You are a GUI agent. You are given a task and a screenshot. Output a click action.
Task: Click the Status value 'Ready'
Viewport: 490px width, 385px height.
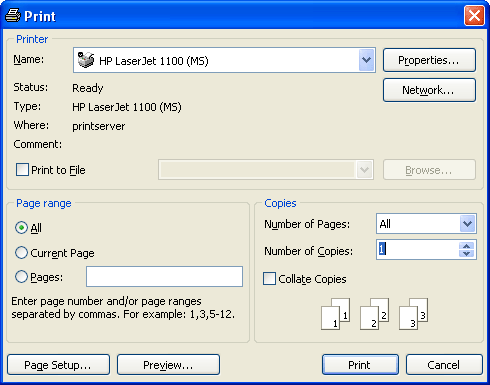[x=88, y=88]
